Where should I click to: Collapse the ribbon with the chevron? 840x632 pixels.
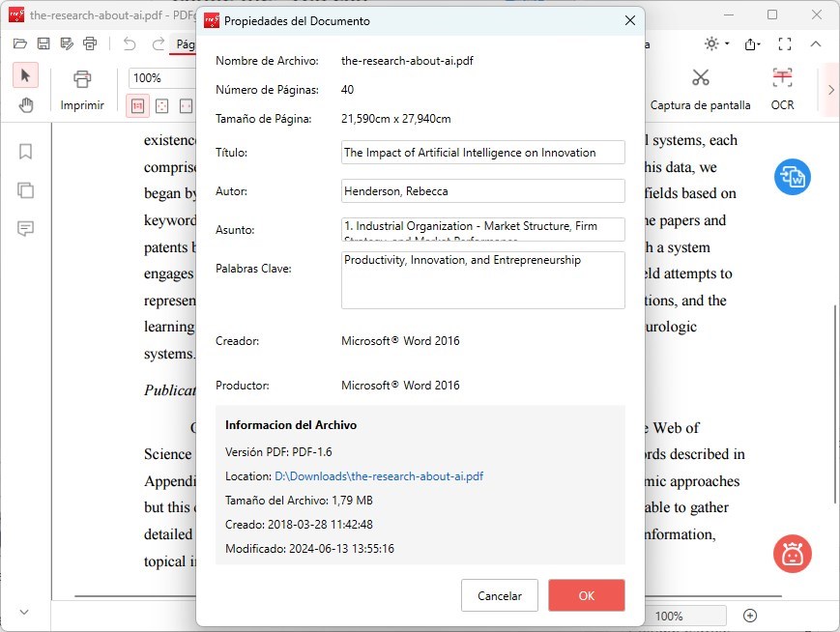(816, 43)
